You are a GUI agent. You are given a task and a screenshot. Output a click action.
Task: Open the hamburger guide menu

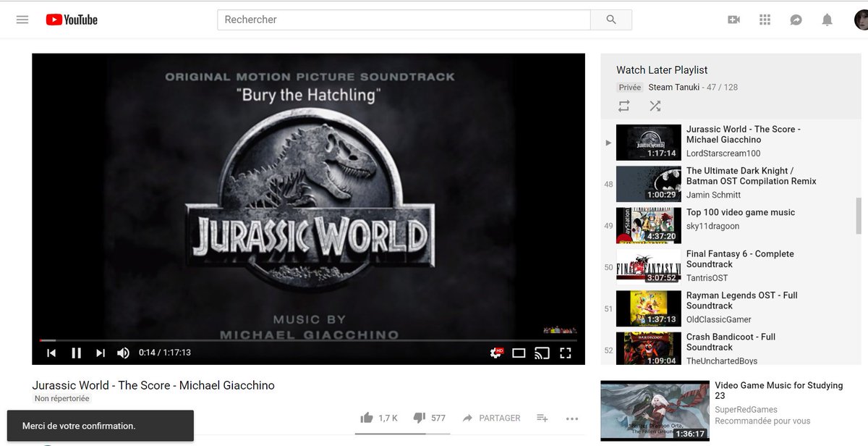point(22,20)
